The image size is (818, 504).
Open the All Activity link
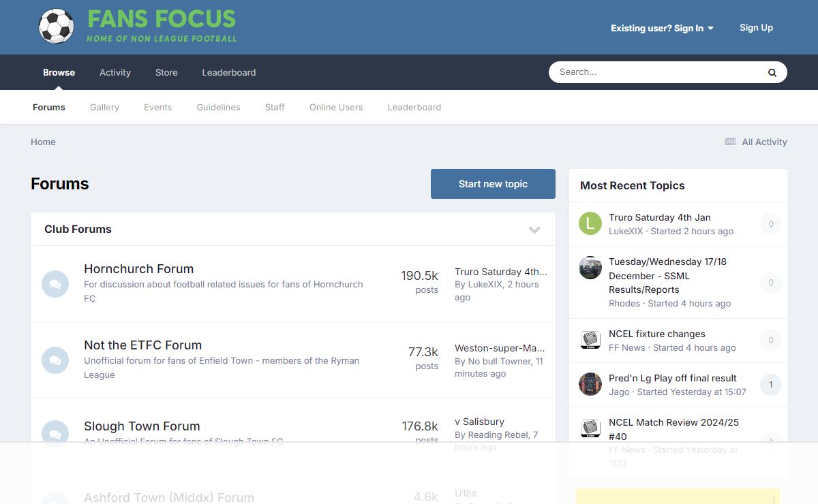point(764,142)
